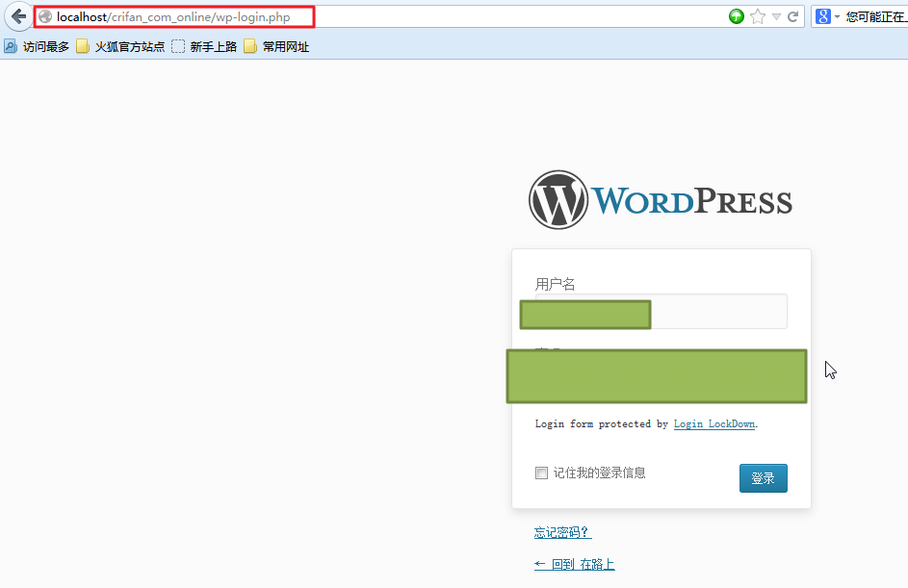
Task: Click the Google search engine icon
Action: pyautogui.click(x=823, y=16)
